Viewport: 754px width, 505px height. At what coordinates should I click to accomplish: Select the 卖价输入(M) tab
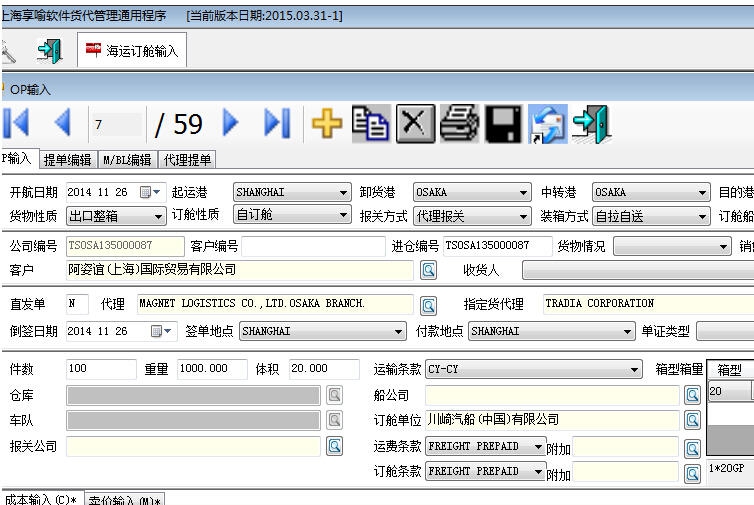(124, 498)
